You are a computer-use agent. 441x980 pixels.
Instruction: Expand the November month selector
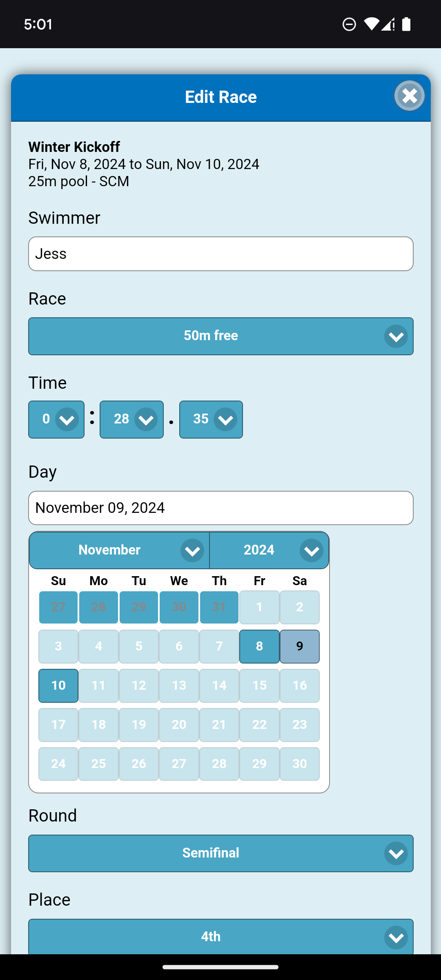click(x=119, y=550)
